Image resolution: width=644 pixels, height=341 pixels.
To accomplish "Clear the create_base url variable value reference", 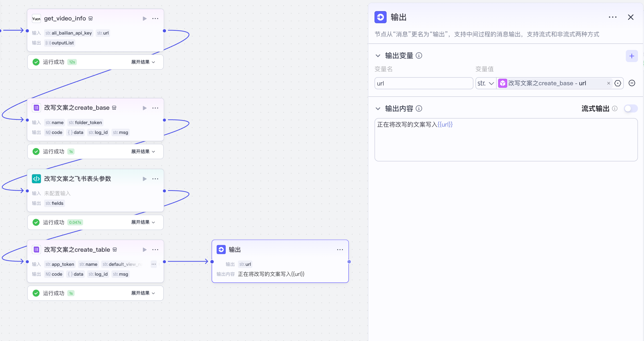I will pos(608,83).
